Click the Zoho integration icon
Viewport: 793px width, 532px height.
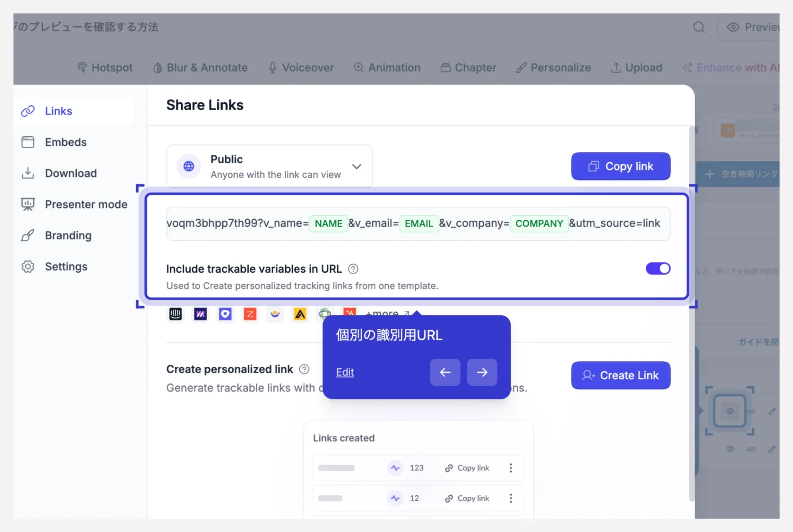pos(250,314)
